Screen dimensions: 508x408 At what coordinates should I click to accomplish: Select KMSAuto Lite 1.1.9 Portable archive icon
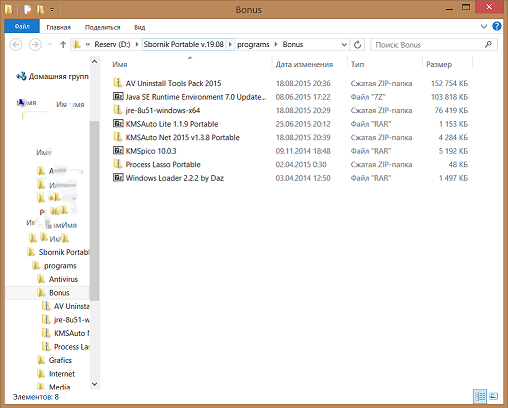tap(118, 123)
